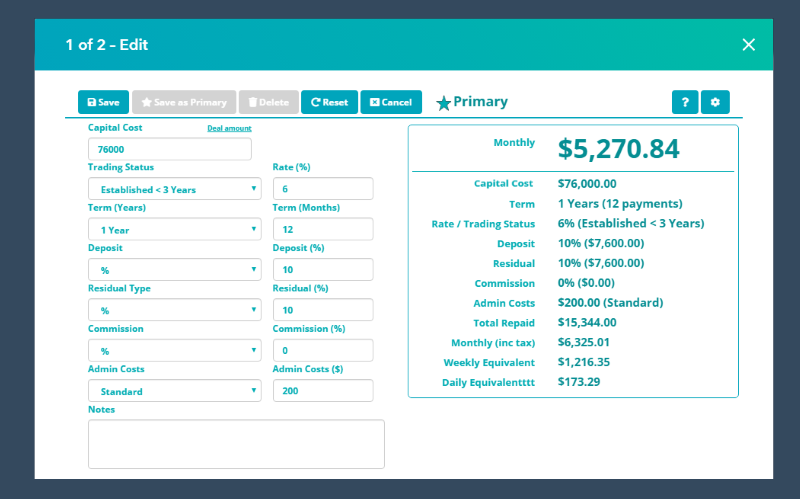The height and width of the screenshot is (500, 800).
Task: Click the Primary star icon
Action: pos(444,103)
